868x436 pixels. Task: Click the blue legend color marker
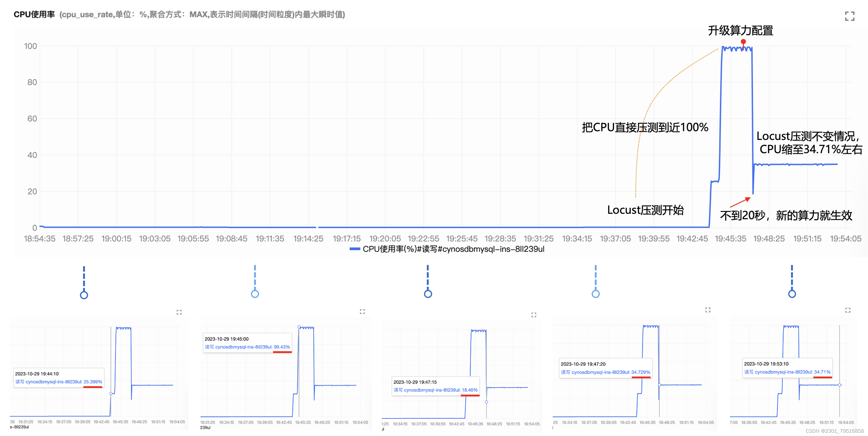(355, 249)
